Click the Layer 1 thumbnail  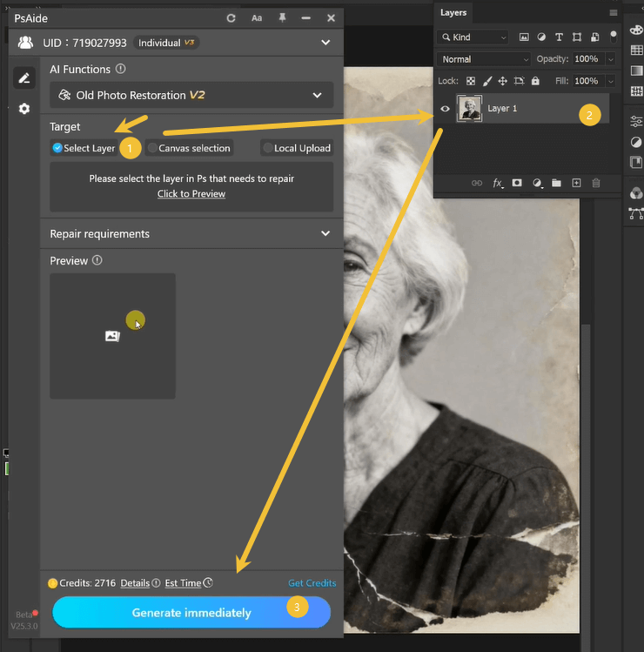click(x=469, y=109)
